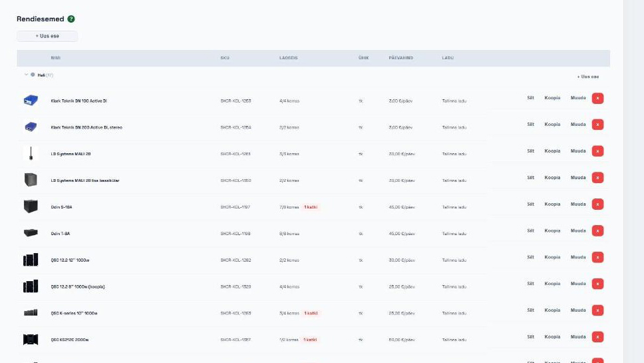This screenshot has width=644, height=363.
Task: Click the Odin T-8A speaker thumbnail
Action: (31, 233)
